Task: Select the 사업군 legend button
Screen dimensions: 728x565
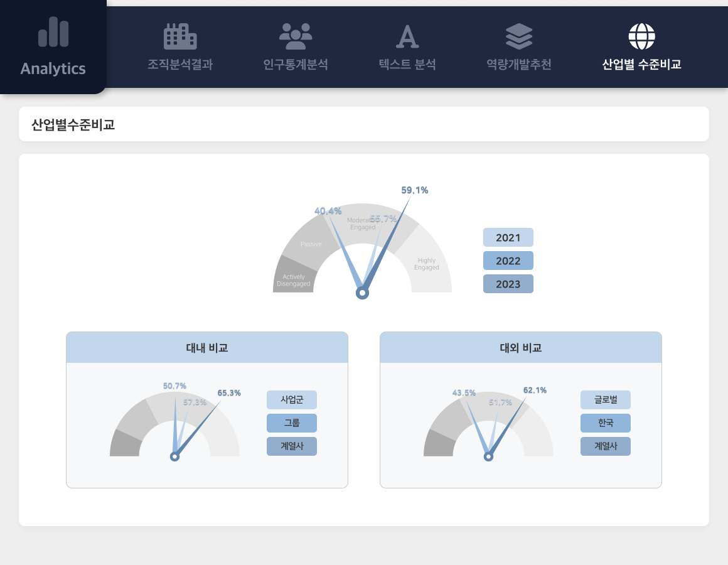Action: click(x=292, y=400)
